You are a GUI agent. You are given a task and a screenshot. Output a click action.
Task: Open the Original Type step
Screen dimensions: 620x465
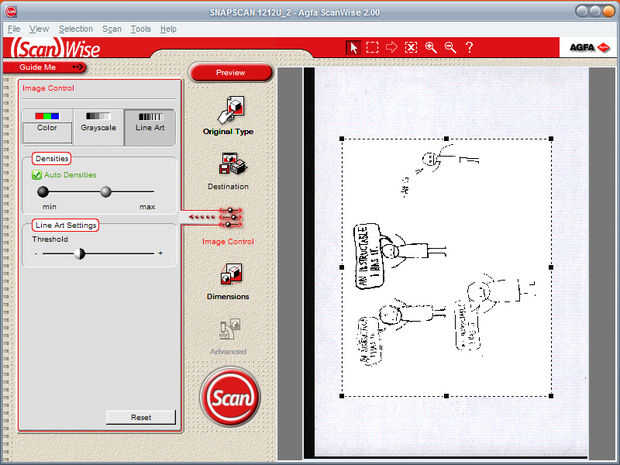click(x=228, y=115)
